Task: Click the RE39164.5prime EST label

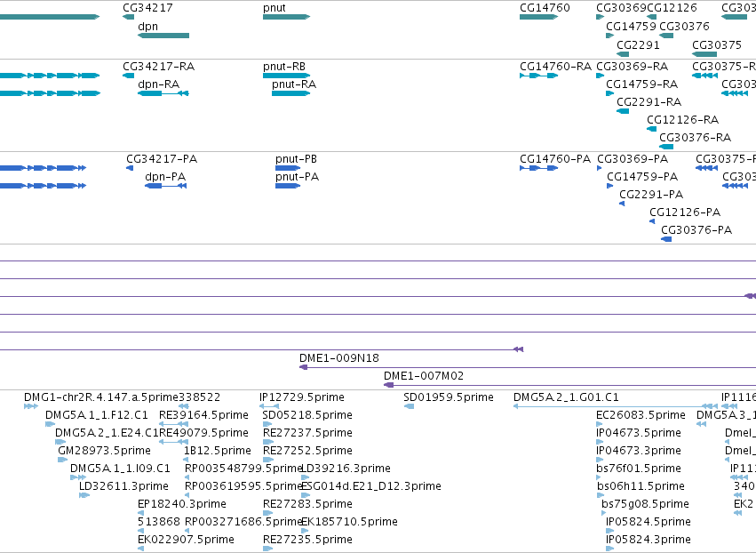Action: click(x=203, y=415)
